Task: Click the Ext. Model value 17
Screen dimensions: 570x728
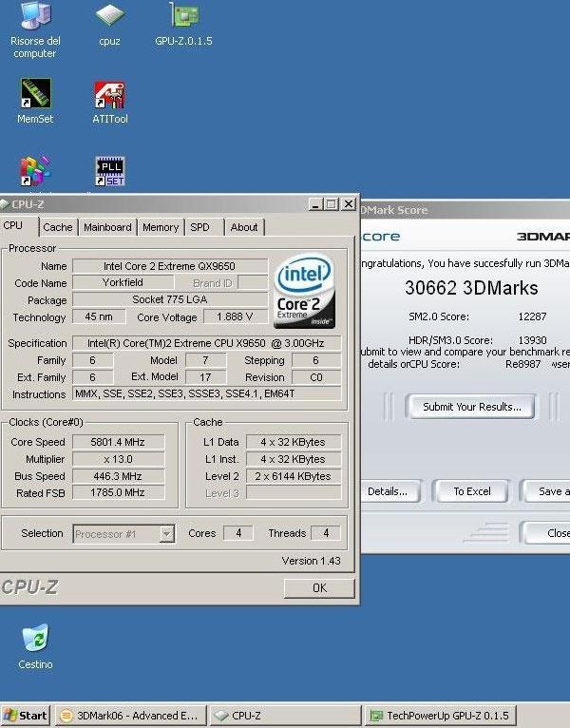Action: click(205, 377)
